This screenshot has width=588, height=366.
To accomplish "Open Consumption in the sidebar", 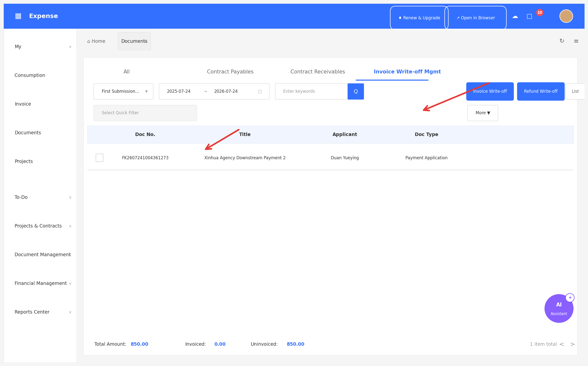I will coord(30,75).
